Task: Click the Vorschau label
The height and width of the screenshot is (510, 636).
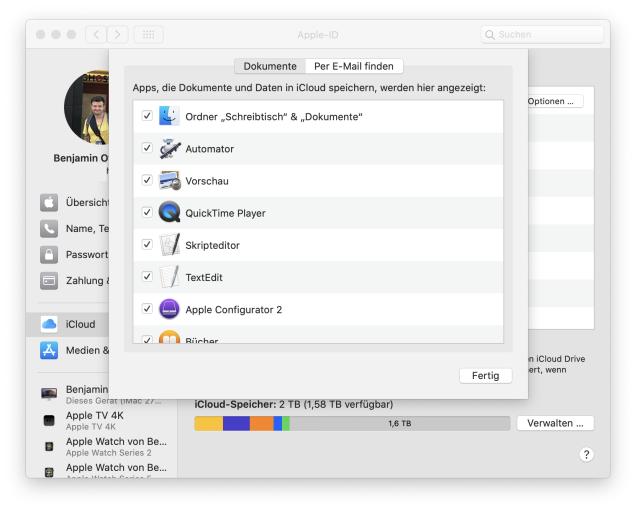Action: [207, 181]
